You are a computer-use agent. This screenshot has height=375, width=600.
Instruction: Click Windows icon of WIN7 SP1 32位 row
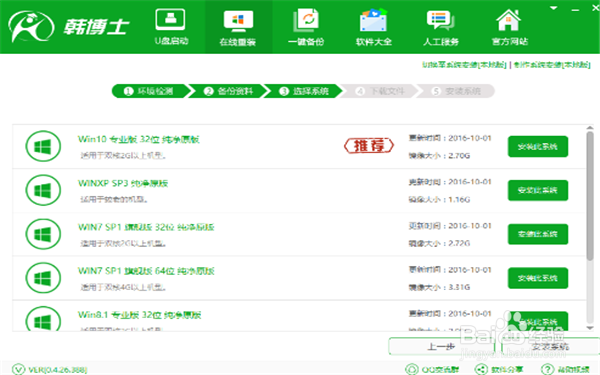coord(43,234)
